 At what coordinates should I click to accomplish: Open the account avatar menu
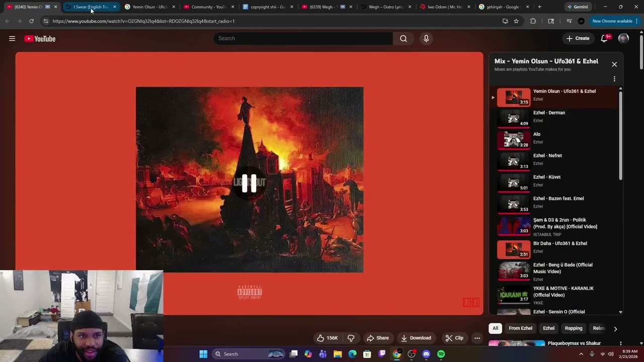point(623,39)
